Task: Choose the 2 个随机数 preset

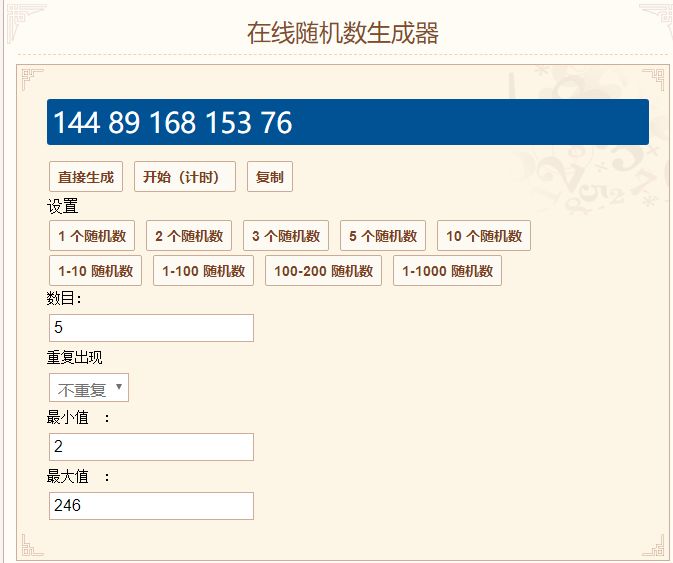Action: click(189, 236)
